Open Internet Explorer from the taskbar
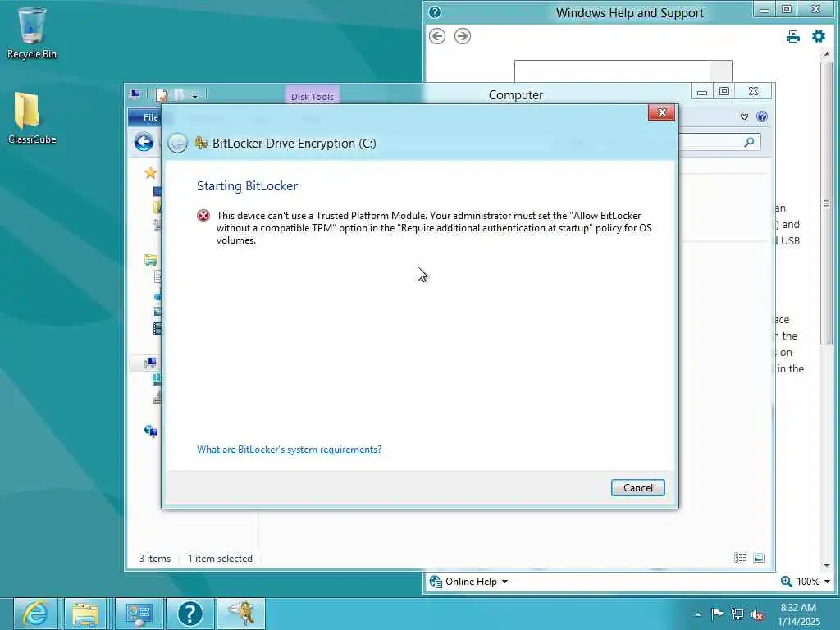 pyautogui.click(x=37, y=614)
